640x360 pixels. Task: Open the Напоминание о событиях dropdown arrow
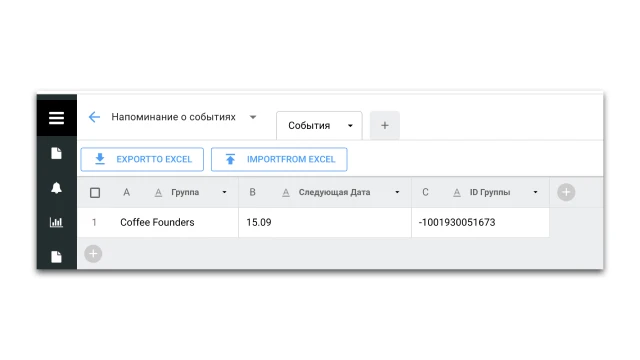click(253, 117)
